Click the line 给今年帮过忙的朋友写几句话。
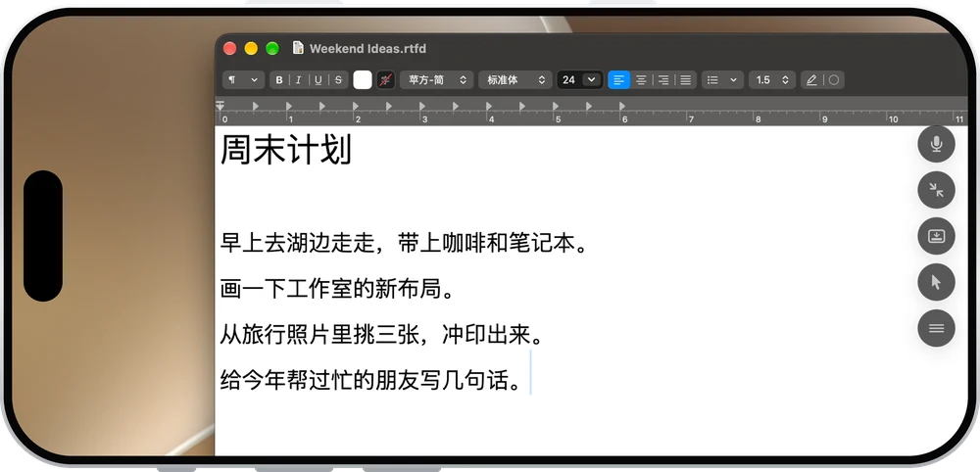 (x=370, y=380)
